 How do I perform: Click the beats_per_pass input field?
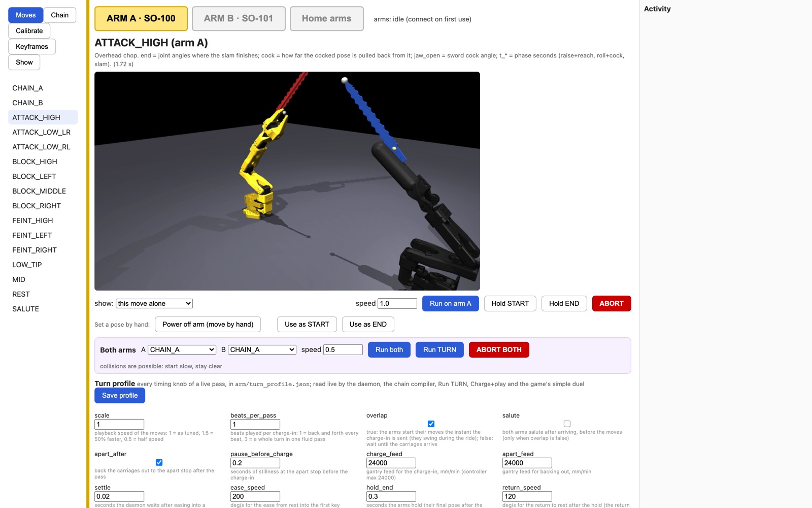coord(255,424)
